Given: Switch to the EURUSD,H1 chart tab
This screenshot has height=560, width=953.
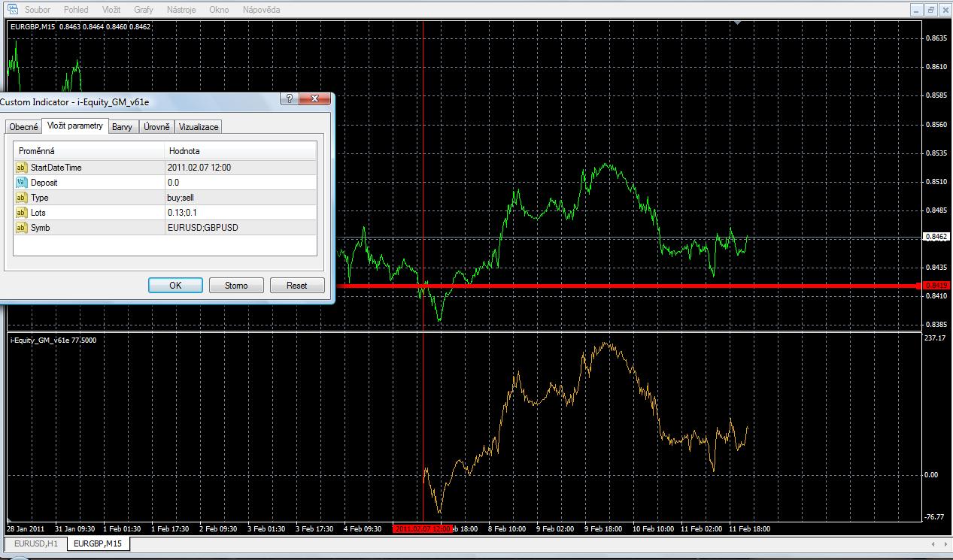Looking at the screenshot, I should pyautogui.click(x=36, y=543).
